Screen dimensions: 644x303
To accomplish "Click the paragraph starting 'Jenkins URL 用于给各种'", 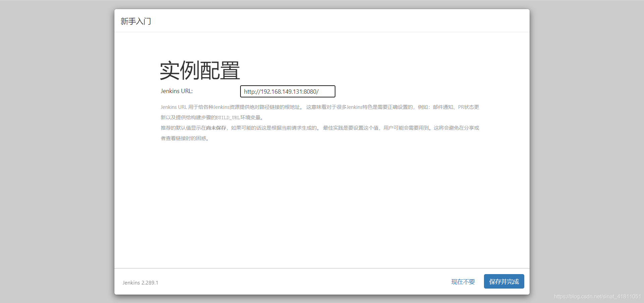I will tap(320, 112).
